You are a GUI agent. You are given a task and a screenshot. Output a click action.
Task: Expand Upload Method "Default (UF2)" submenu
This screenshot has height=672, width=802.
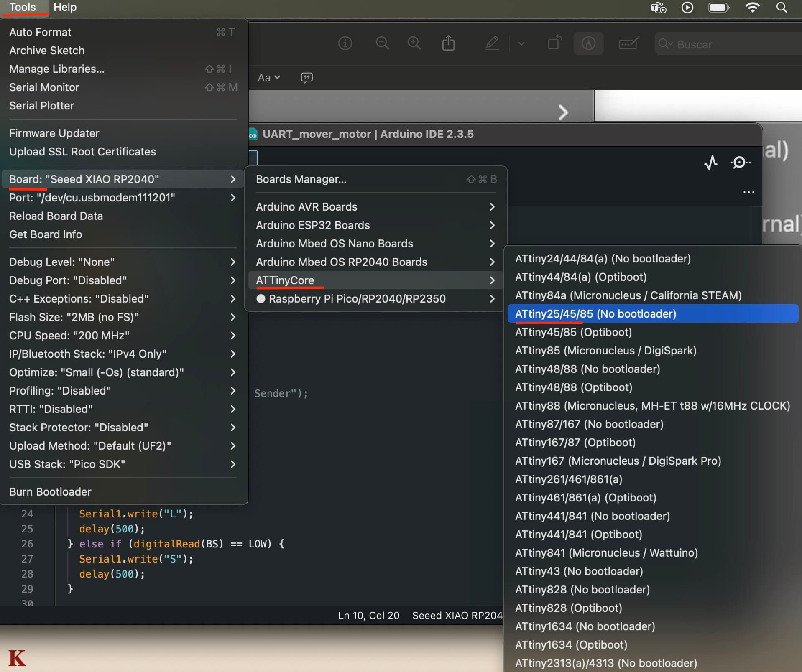pyautogui.click(x=124, y=446)
